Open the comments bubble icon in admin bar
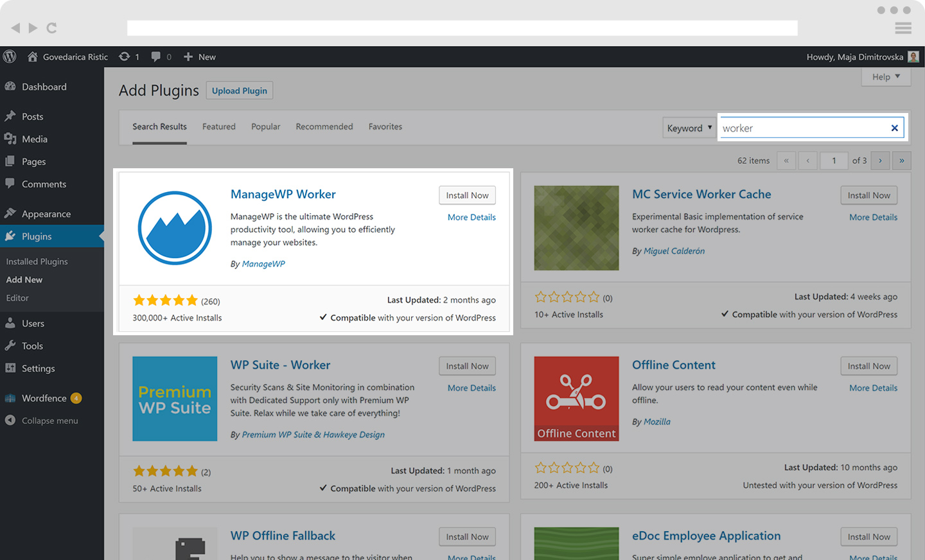This screenshot has width=925, height=560. pos(155,57)
